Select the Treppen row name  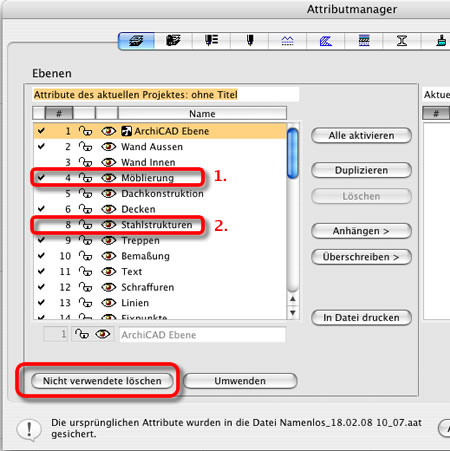click(140, 240)
